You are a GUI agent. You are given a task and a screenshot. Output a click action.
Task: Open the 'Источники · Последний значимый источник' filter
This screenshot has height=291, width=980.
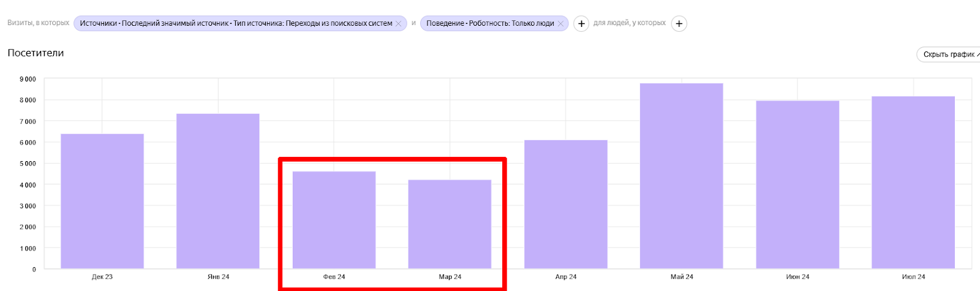click(236, 23)
